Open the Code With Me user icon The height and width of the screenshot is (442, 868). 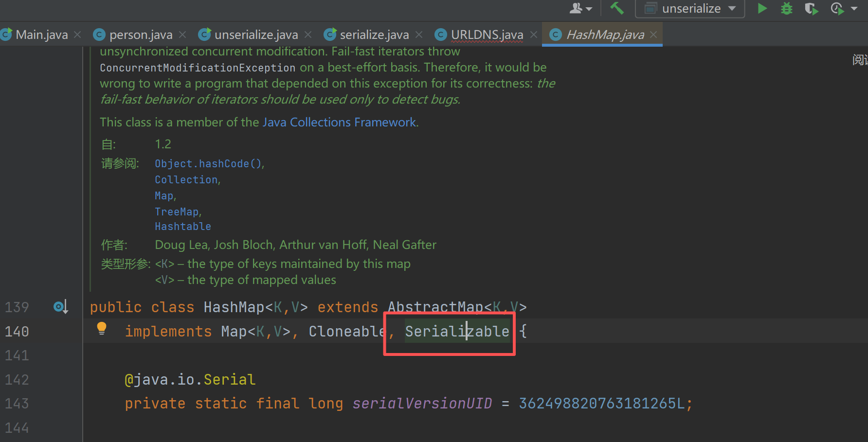click(x=576, y=8)
